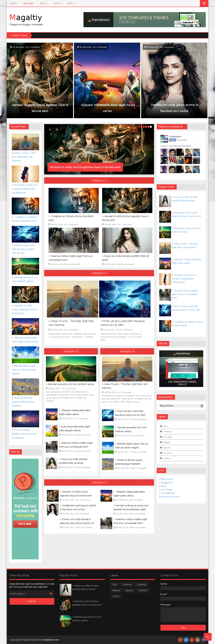Click the tag icon beside Sports label
The width and height of the screenshot is (215, 644).
(x=161, y=448)
